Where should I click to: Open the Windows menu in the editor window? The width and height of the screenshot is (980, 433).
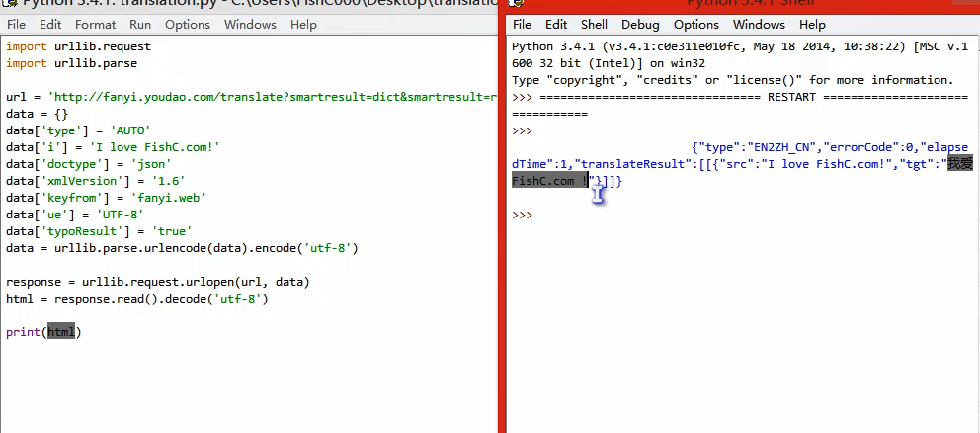[250, 24]
